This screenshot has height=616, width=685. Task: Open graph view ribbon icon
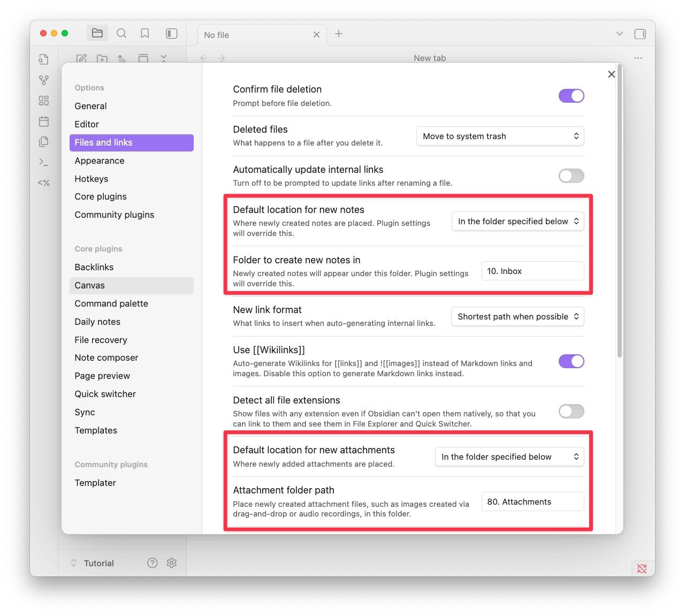coord(44,80)
